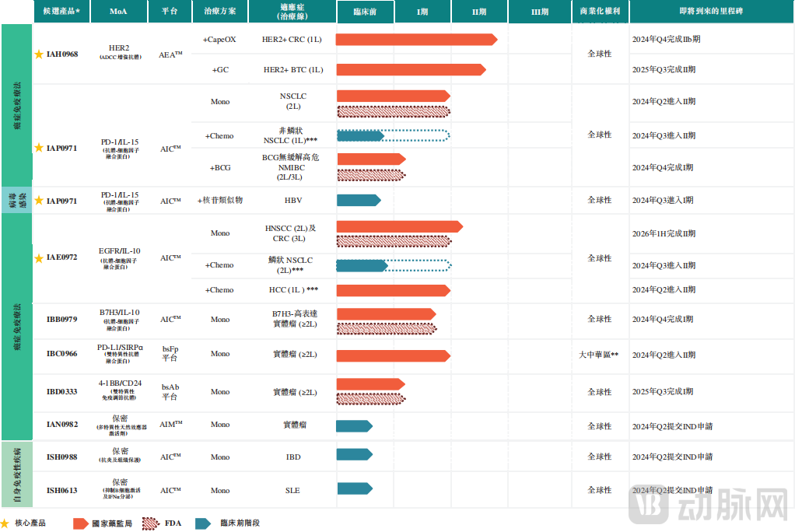Select the 臨床前 column header
The width and height of the screenshot is (795, 532).
pos(365,12)
